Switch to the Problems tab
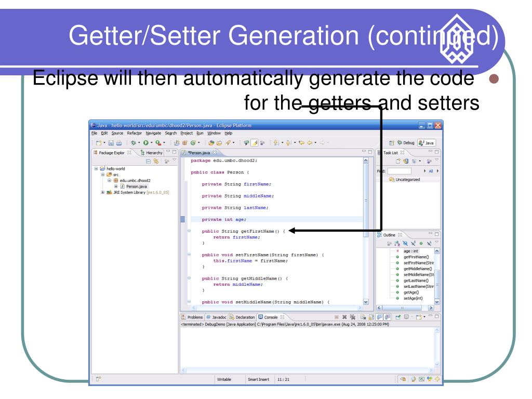 (x=192, y=317)
